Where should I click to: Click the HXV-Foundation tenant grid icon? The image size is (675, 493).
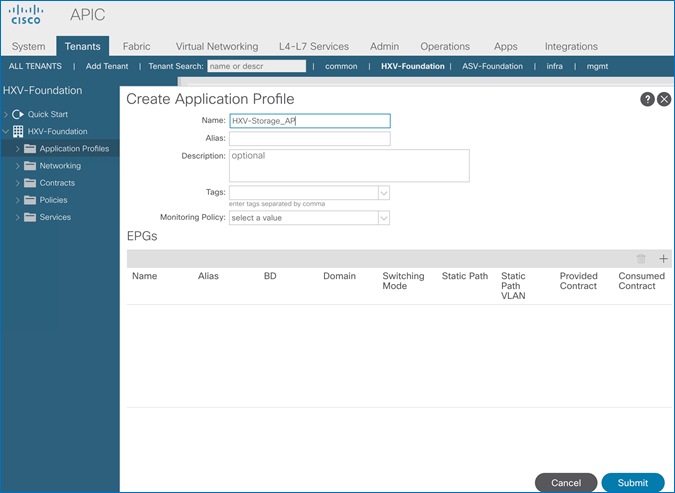pyautogui.click(x=18, y=131)
